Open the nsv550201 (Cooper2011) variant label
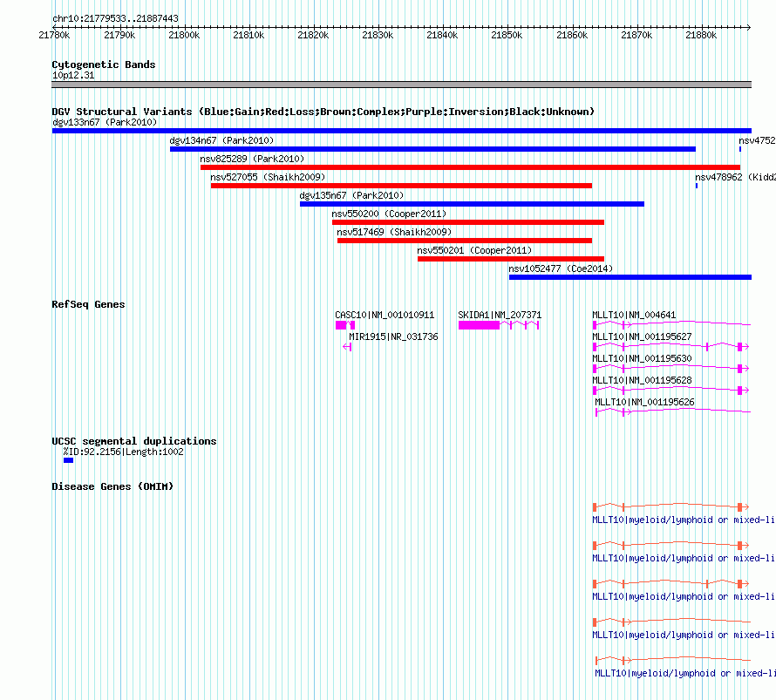 click(474, 250)
